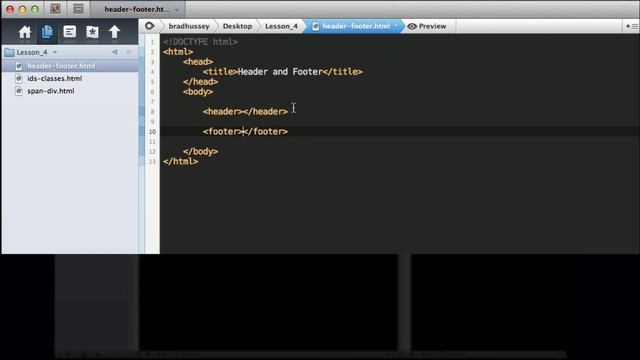
Task: Click the Lesson_4 folder icon in sidebar
Action: pyautogui.click(x=9, y=52)
